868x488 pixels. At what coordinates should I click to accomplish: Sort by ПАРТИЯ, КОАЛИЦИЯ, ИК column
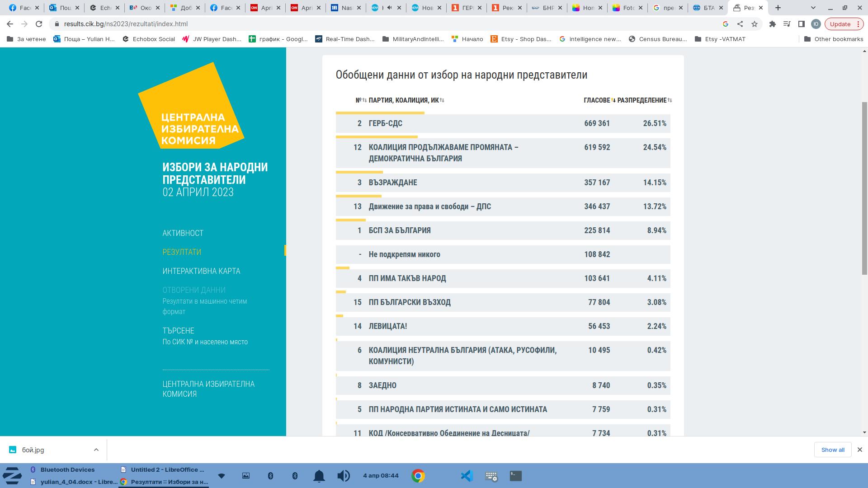(x=406, y=100)
